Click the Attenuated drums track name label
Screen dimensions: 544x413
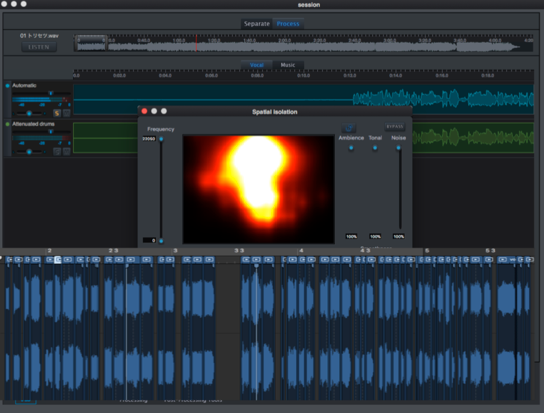(33, 124)
